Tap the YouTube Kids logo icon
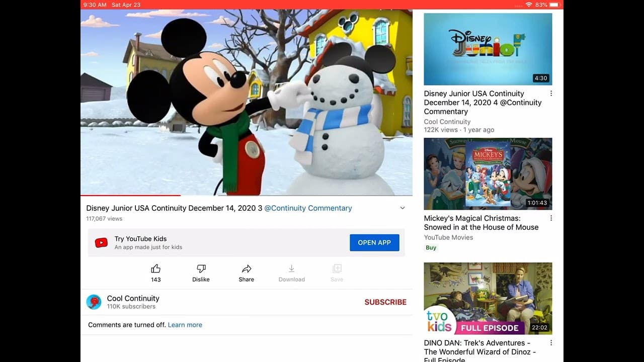Screen dimensions: 644x362 101,243
